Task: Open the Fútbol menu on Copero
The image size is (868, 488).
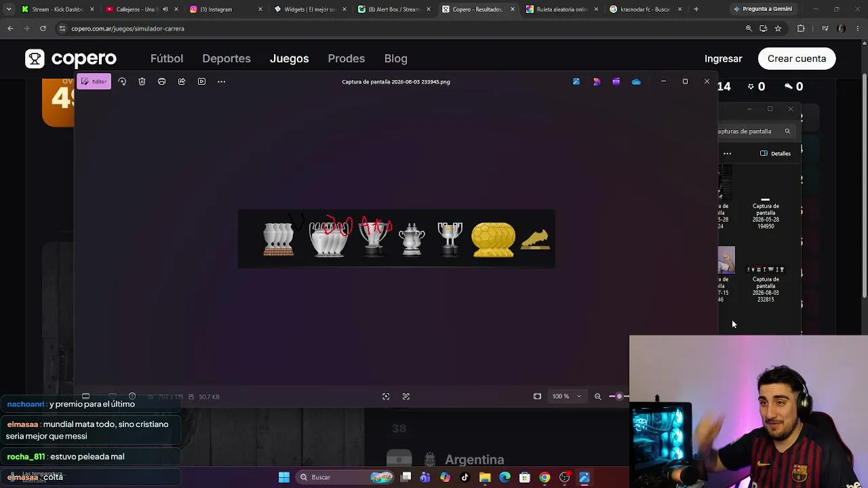Action: tap(167, 58)
